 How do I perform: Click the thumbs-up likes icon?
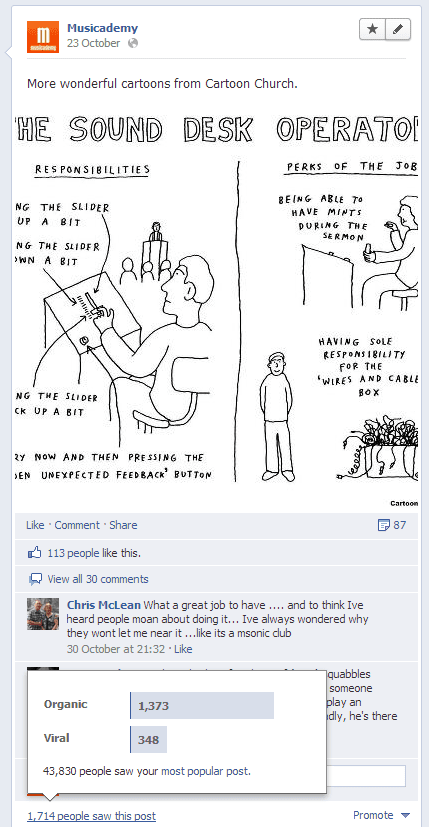pos(34,553)
